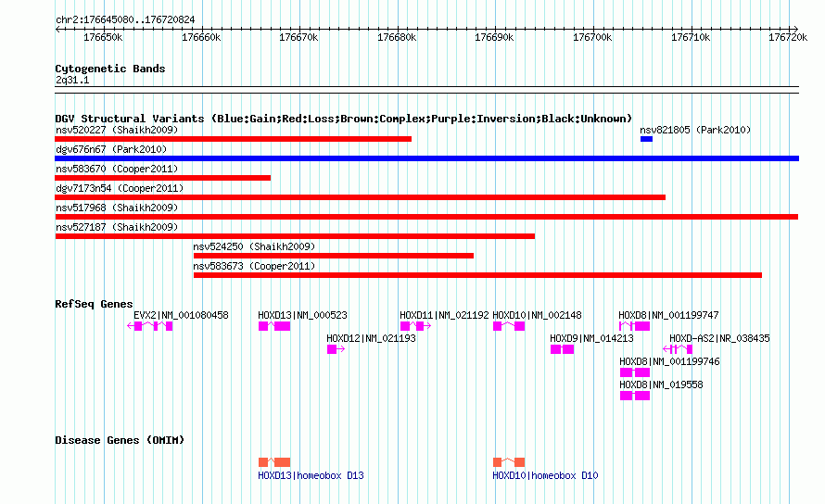Click the HOXD8 NM_001199746 gene glyph
825x504 pixels.
635,372
